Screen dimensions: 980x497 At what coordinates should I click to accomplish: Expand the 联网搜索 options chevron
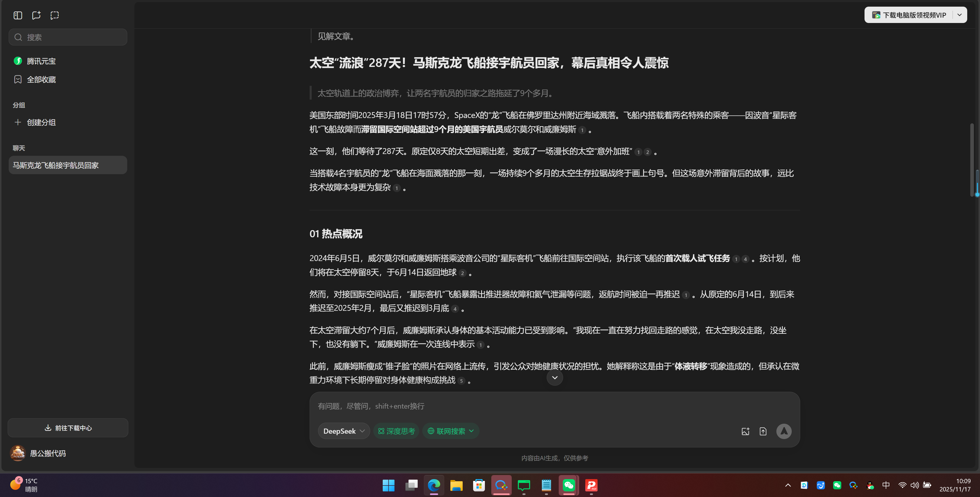click(471, 431)
